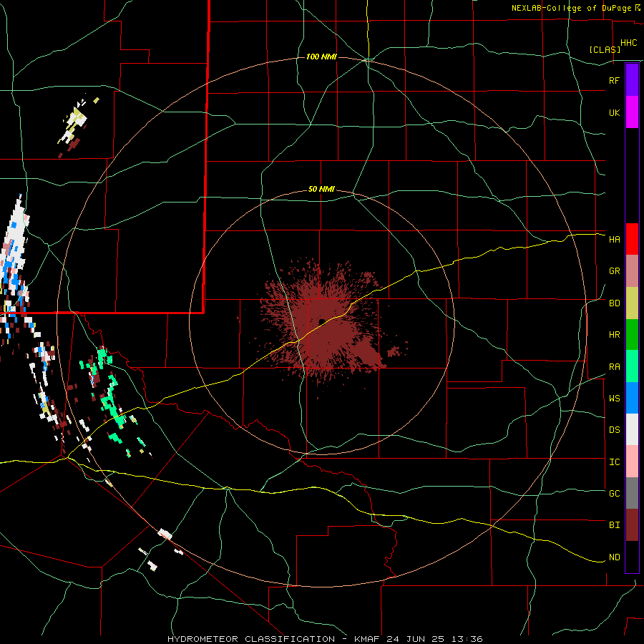This screenshot has height=644, width=644.
Task: Click the DS legend label
Action: [614, 429]
